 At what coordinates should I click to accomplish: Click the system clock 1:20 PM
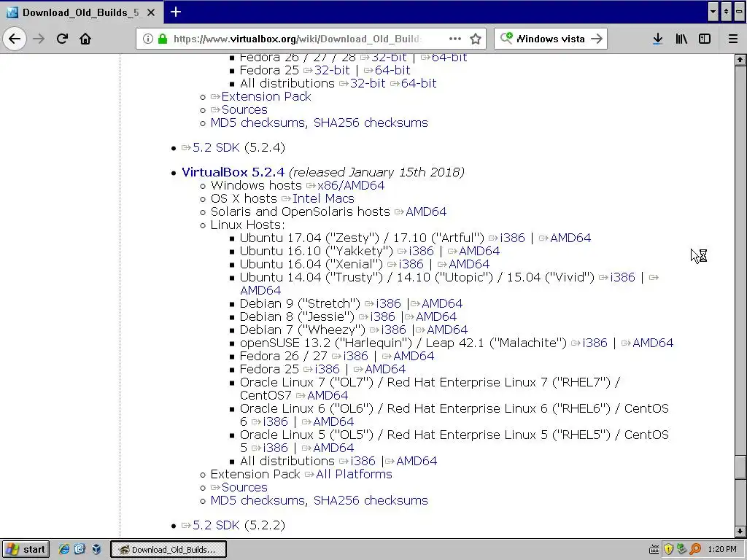pos(722,549)
